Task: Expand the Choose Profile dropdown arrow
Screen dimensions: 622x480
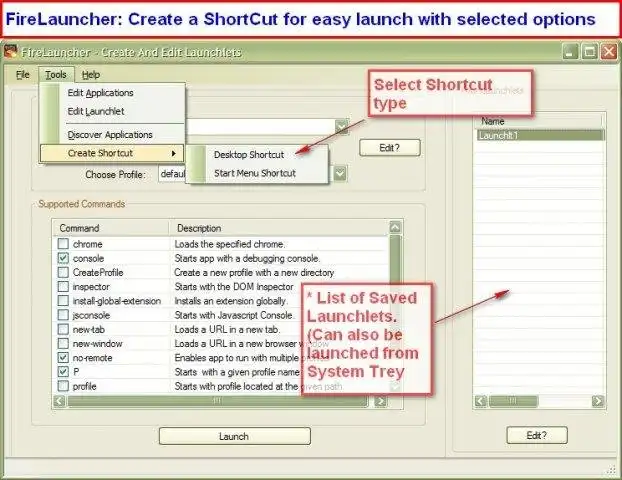Action: tap(340, 174)
